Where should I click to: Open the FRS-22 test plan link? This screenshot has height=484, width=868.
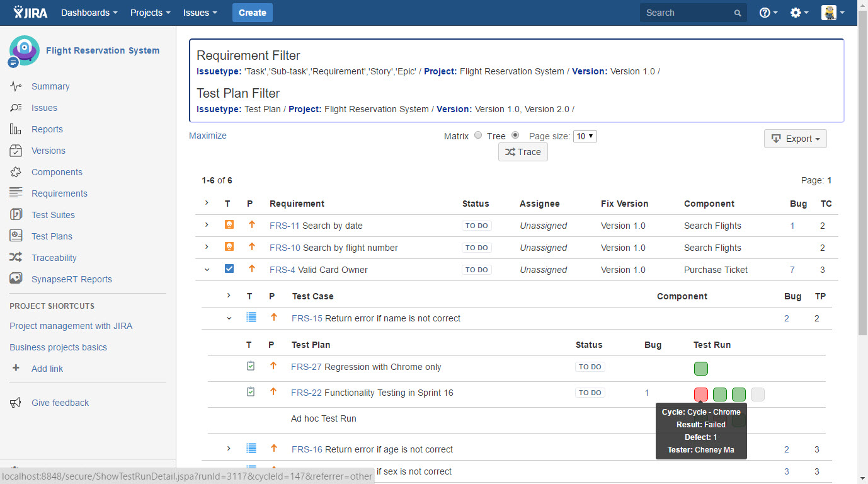(306, 393)
